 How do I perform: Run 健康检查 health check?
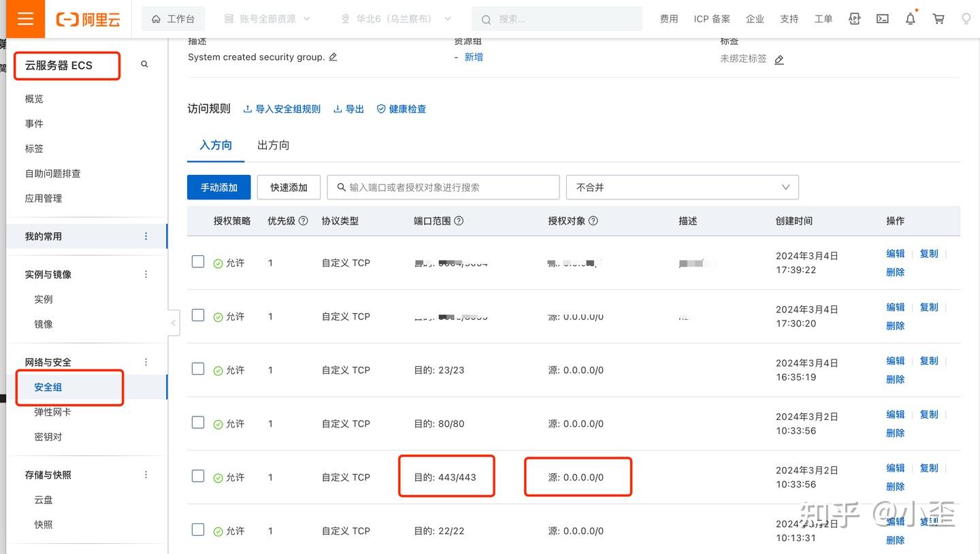coord(402,109)
